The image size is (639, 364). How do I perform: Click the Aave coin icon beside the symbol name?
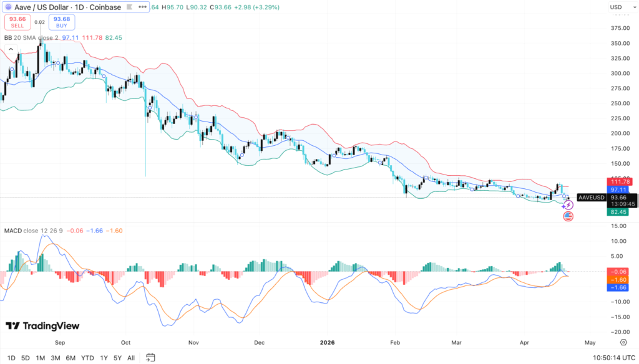tap(8, 7)
